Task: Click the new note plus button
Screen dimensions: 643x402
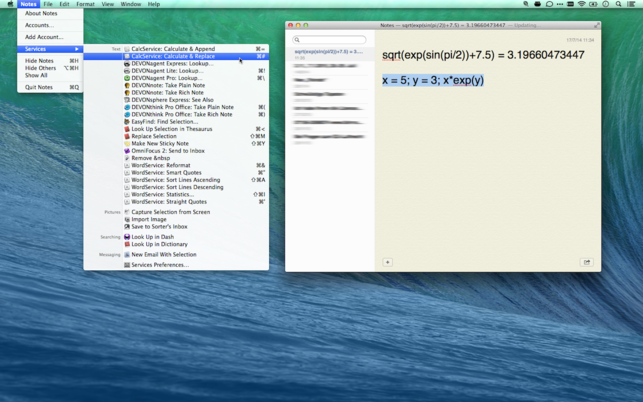Action: [387, 262]
